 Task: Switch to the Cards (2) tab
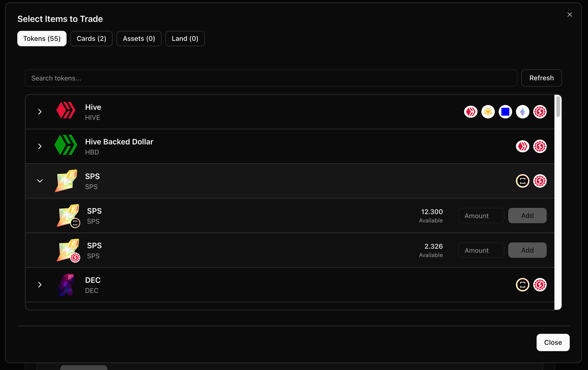(91, 39)
